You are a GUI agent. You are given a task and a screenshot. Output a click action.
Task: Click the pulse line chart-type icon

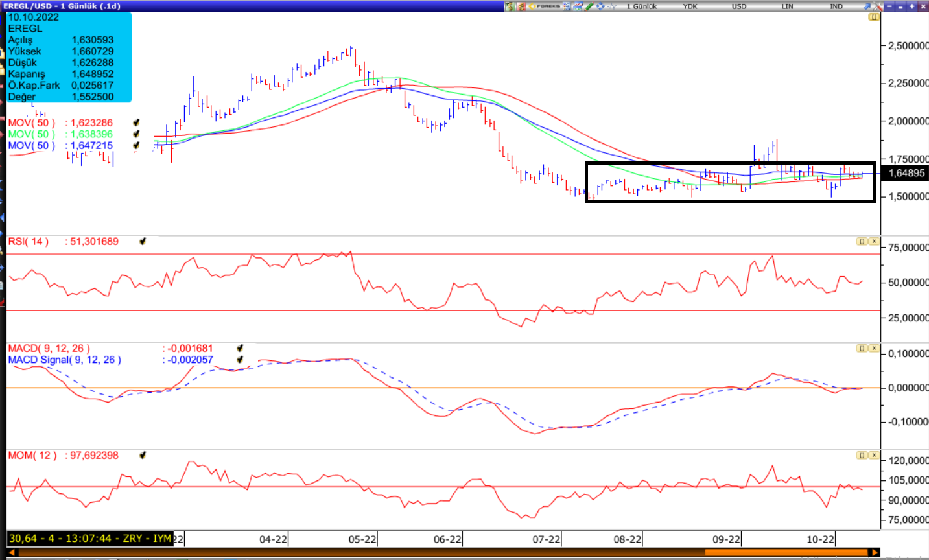(x=612, y=6)
